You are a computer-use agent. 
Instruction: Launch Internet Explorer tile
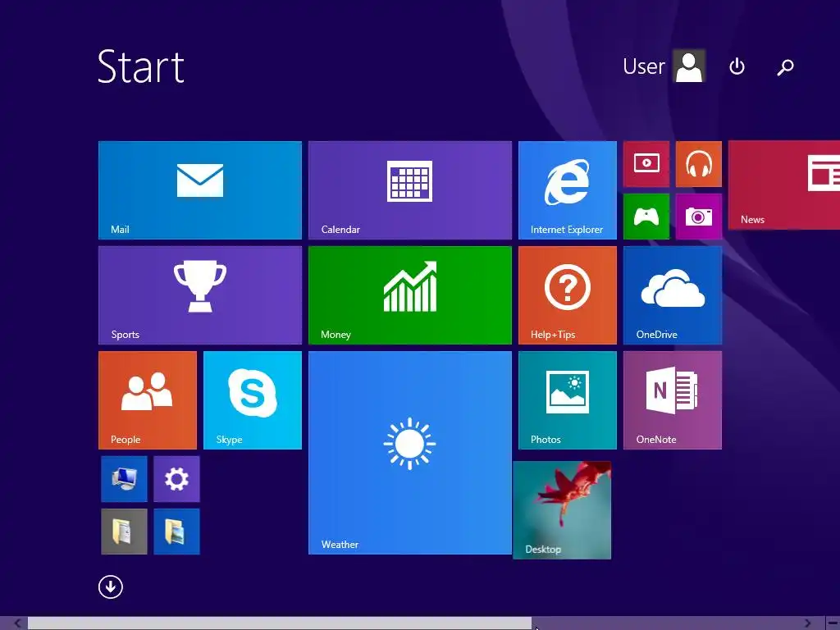pos(568,190)
